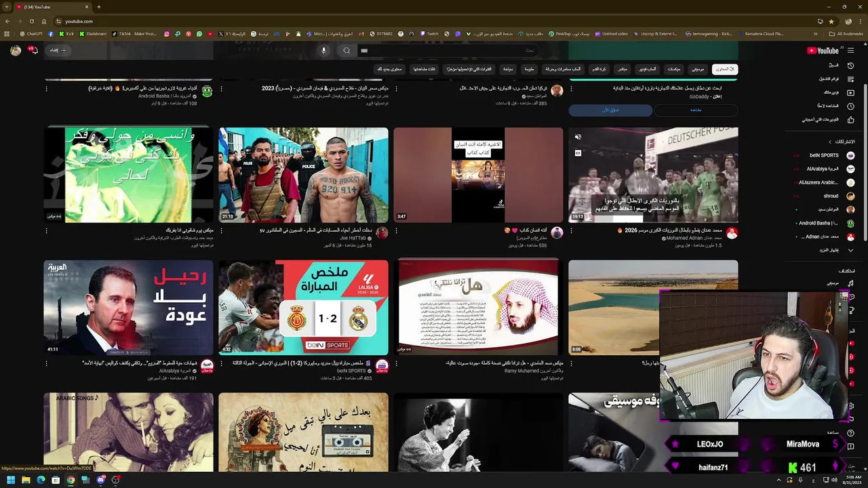The image size is (868, 488).
Task: Open more options for Bundesliga video
Action: (571, 230)
